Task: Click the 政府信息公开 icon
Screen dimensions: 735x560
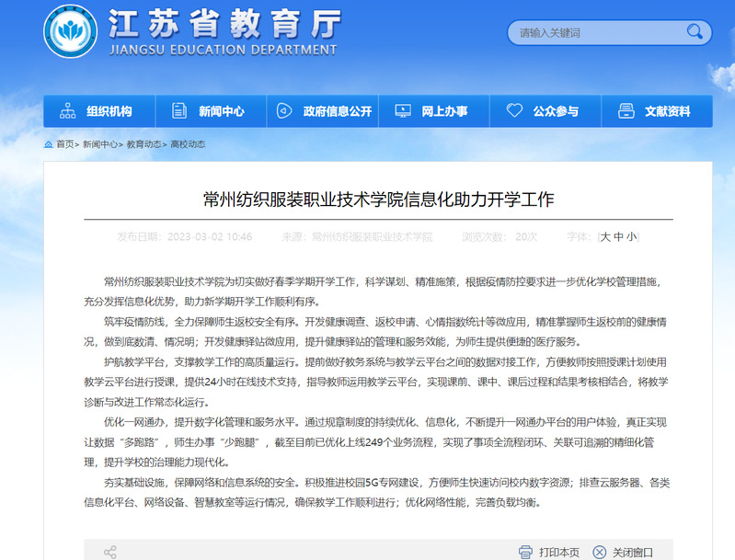Action: [x=284, y=111]
